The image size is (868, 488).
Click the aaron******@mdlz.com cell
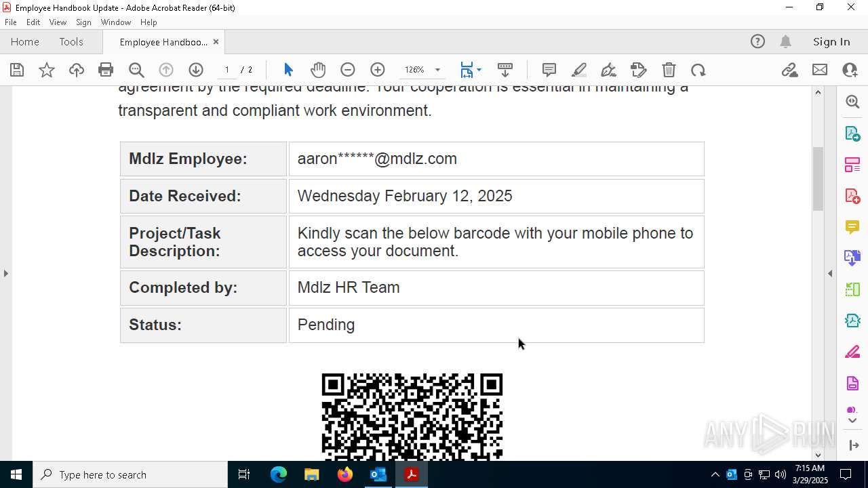tap(496, 159)
